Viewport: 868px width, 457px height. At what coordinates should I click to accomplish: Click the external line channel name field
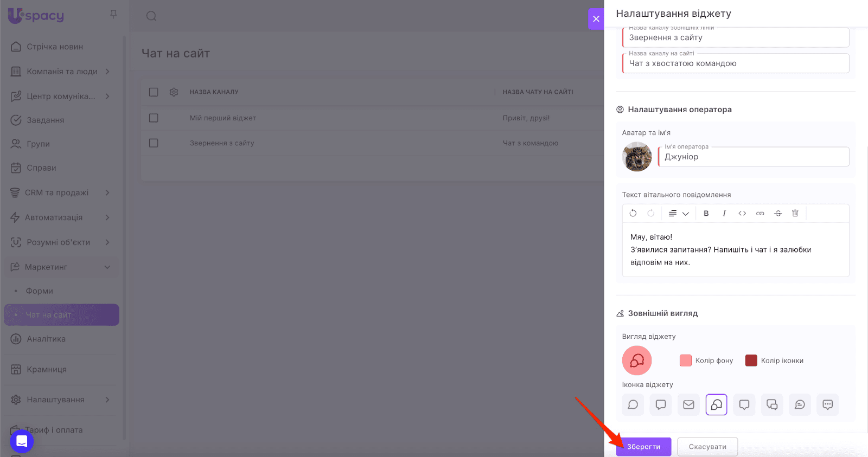coord(736,37)
